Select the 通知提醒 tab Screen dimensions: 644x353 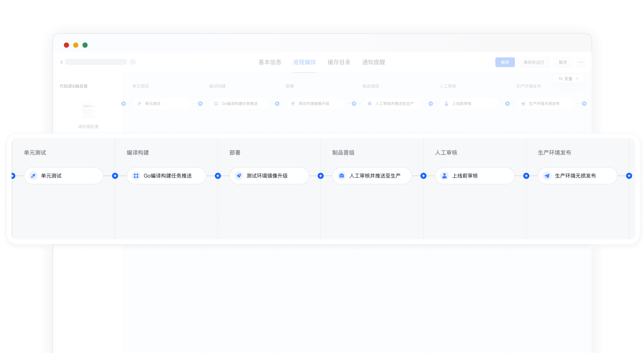point(373,62)
